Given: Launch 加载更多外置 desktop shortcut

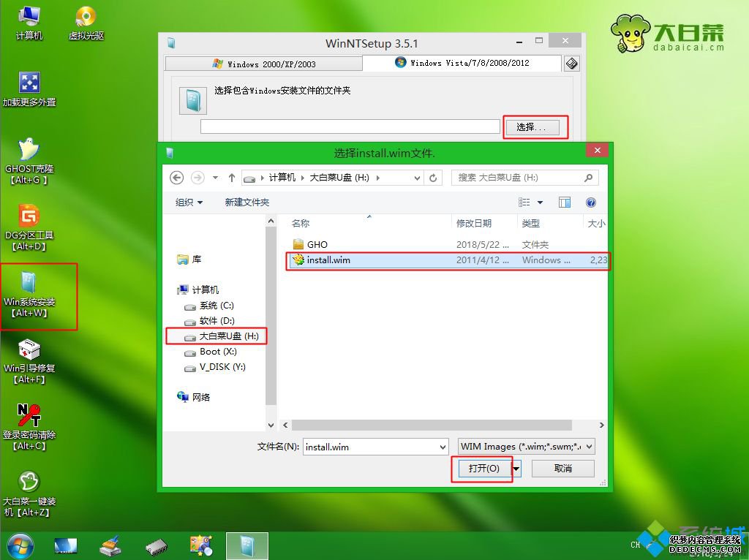Looking at the screenshot, I should [29, 90].
